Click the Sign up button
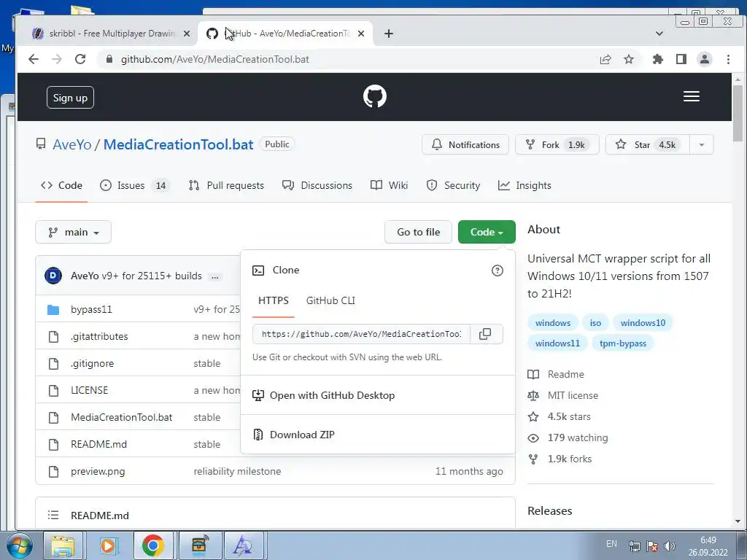The image size is (747, 560). [x=70, y=98]
